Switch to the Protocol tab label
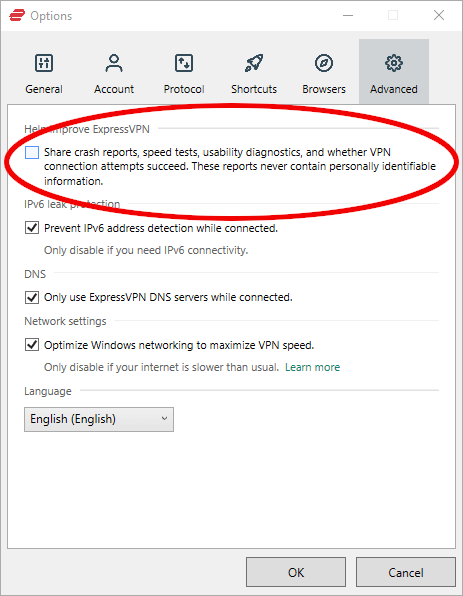 click(184, 89)
